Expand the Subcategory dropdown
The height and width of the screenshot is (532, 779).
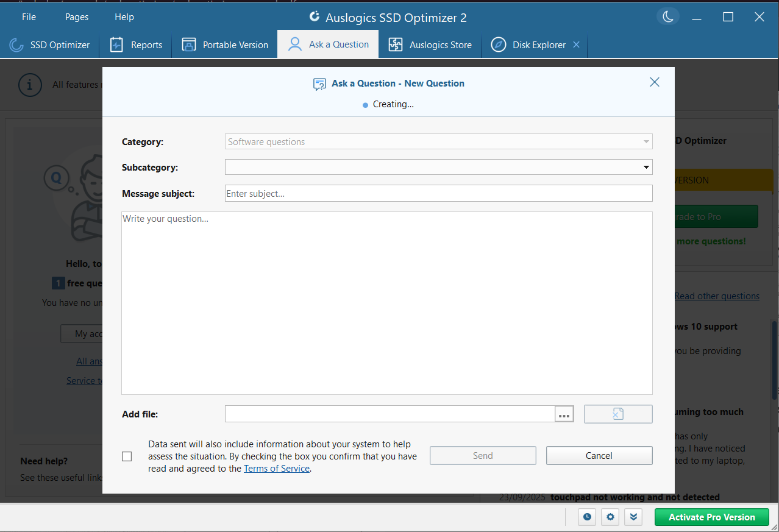[646, 167]
